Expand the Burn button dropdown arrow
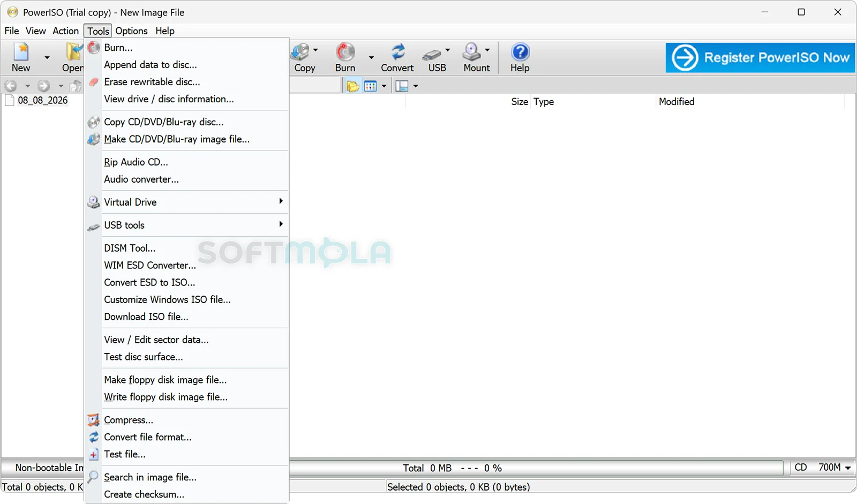 point(371,57)
